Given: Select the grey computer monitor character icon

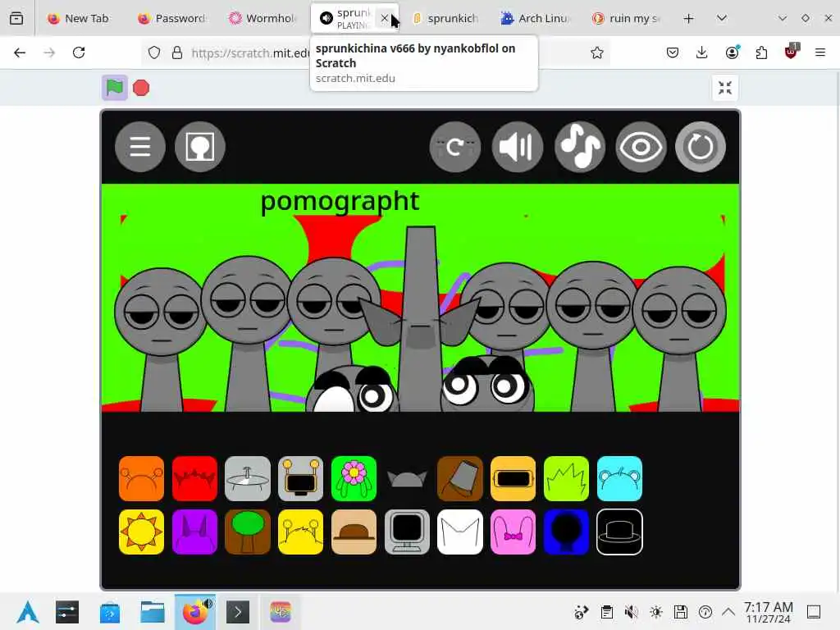Looking at the screenshot, I should pyautogui.click(x=407, y=532).
